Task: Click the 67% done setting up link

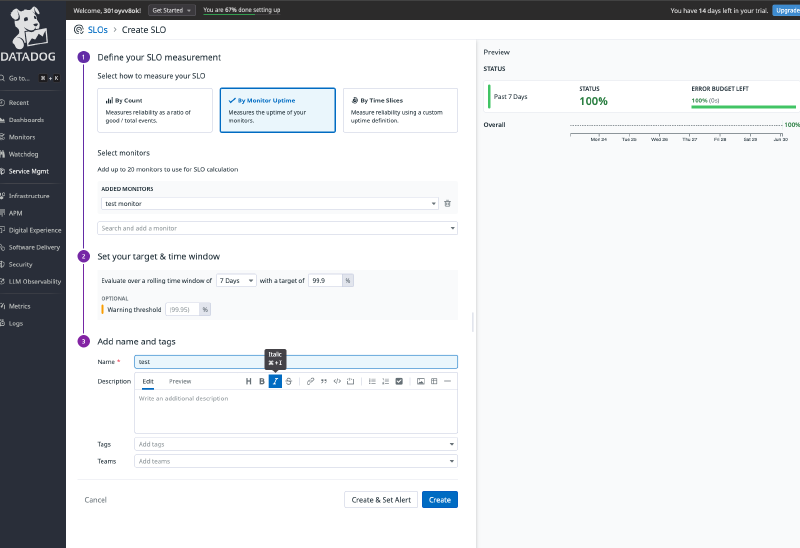Action: 241,10
